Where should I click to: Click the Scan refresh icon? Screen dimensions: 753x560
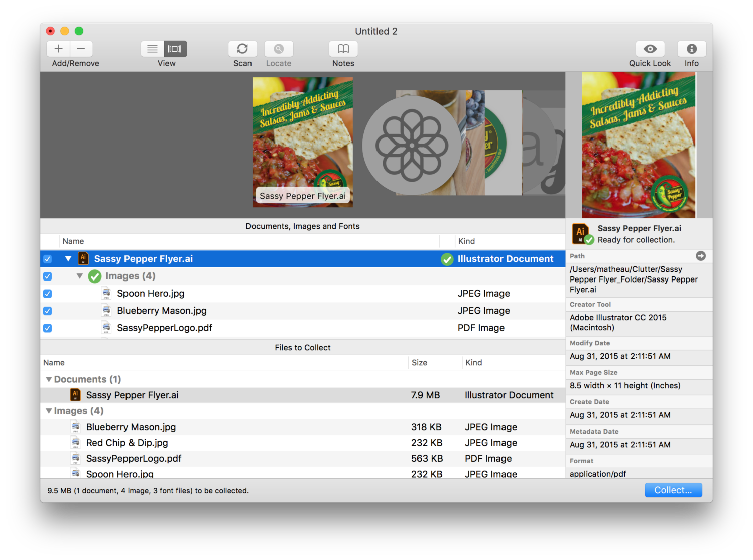[x=242, y=49]
